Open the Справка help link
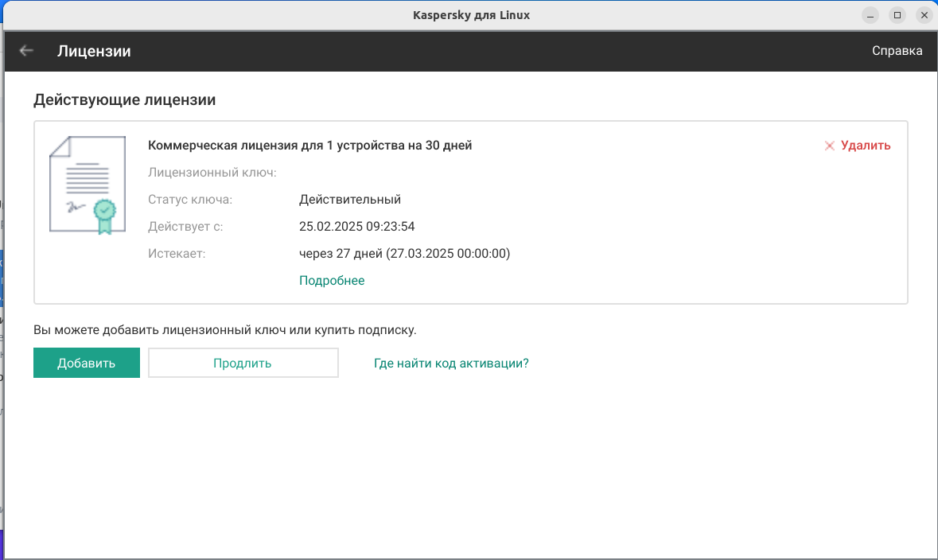This screenshot has width=938, height=560. [897, 51]
